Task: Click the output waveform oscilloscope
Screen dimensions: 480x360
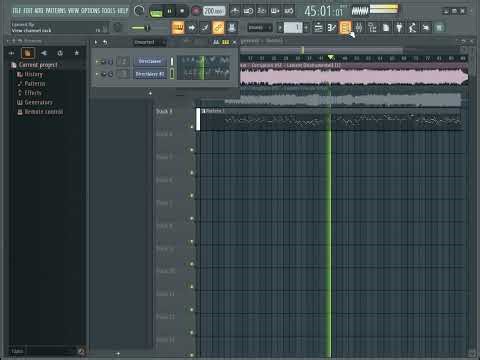Action: click(359, 11)
